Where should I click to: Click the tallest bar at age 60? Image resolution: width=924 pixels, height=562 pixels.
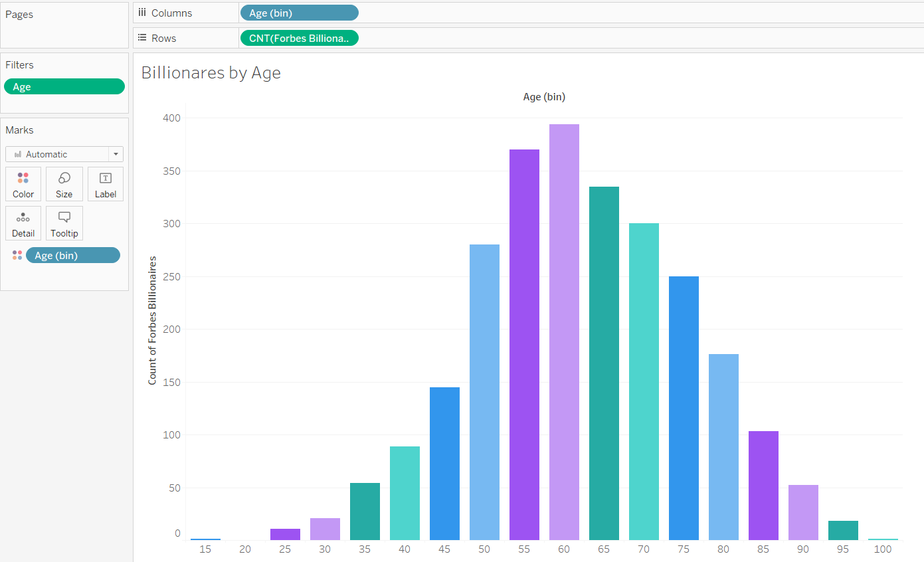[x=564, y=332]
